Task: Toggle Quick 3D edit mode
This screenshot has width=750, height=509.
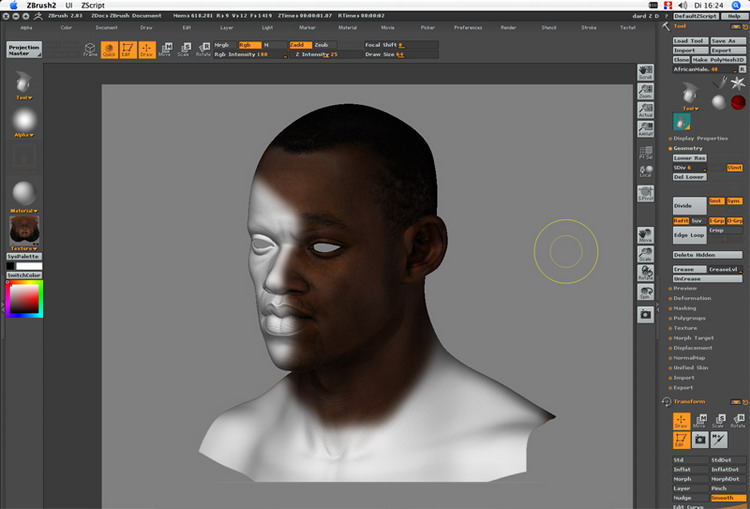Action: 108,49
